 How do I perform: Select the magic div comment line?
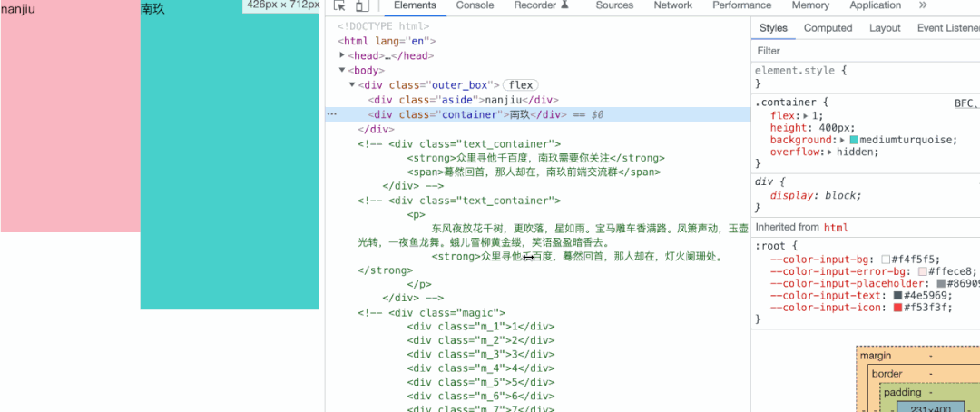pos(431,312)
